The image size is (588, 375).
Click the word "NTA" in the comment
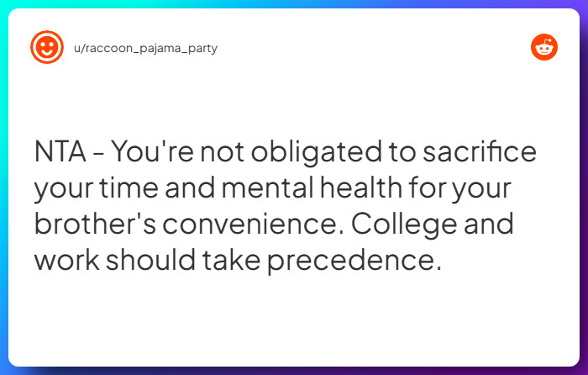pyautogui.click(x=60, y=154)
